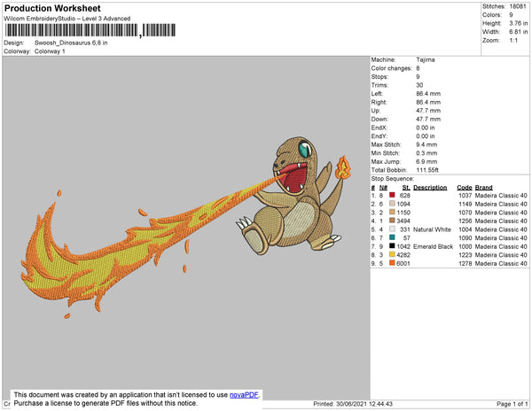Click the Color changes value 8

(x=418, y=68)
